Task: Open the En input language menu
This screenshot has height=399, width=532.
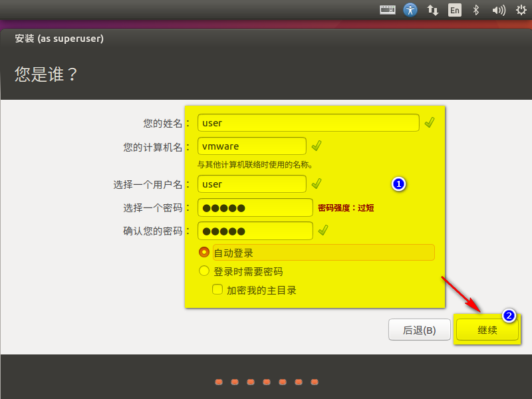Action: click(455, 10)
